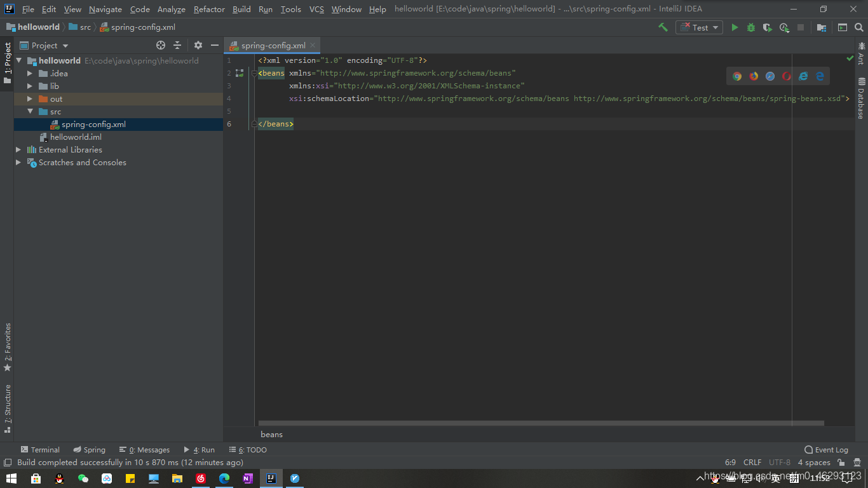Open the 4: Run tool window

(x=200, y=449)
